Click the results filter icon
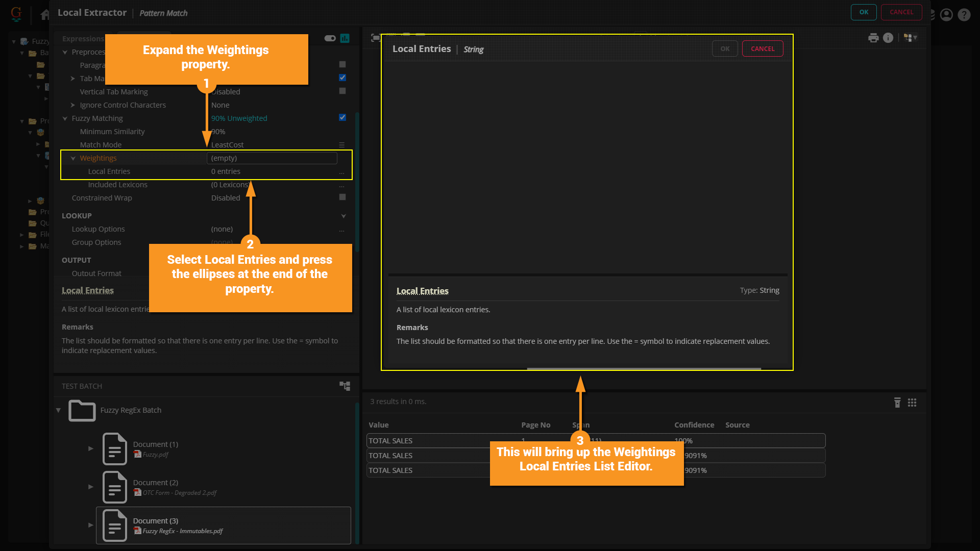The height and width of the screenshot is (551, 980). pyautogui.click(x=897, y=403)
